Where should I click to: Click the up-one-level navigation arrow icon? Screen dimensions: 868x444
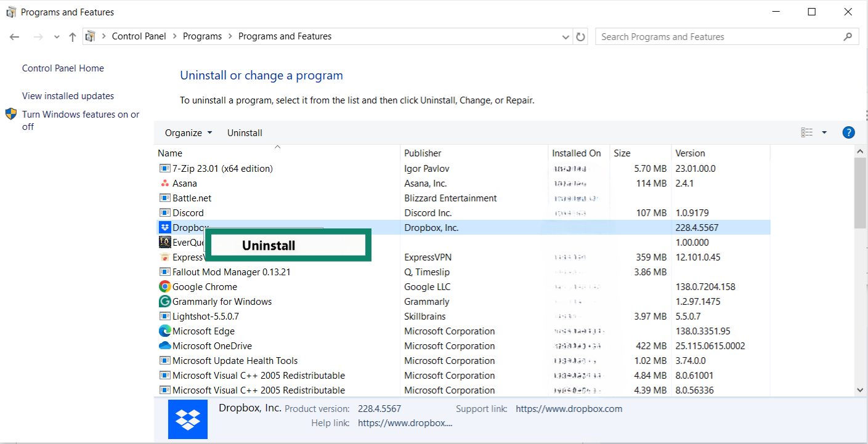pos(72,36)
